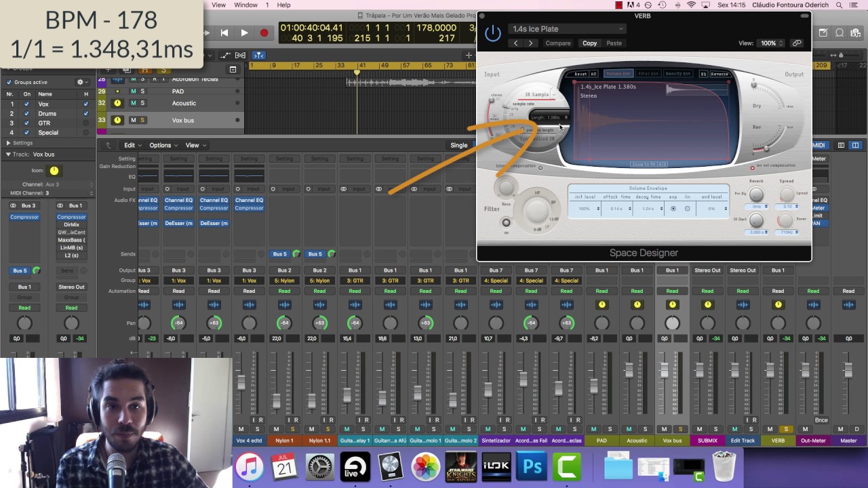Open the View 100% size dropdown
Screen dimensions: 868x488
pyautogui.click(x=771, y=43)
